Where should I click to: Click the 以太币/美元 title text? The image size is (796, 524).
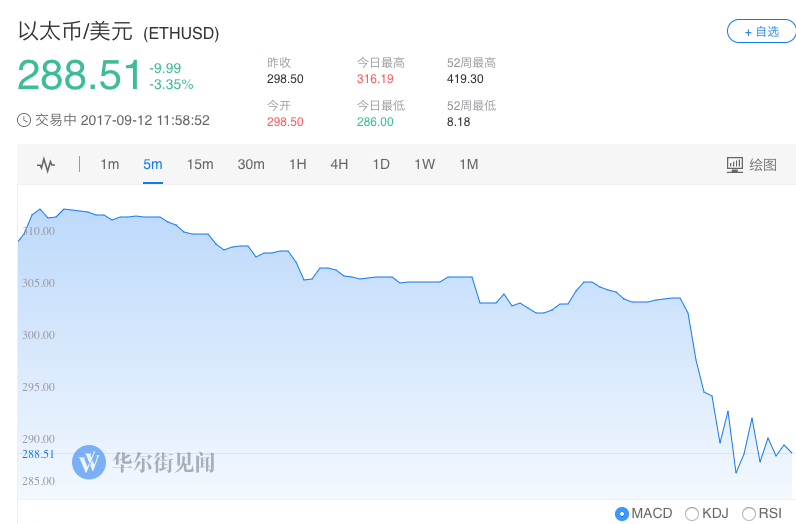tap(76, 31)
